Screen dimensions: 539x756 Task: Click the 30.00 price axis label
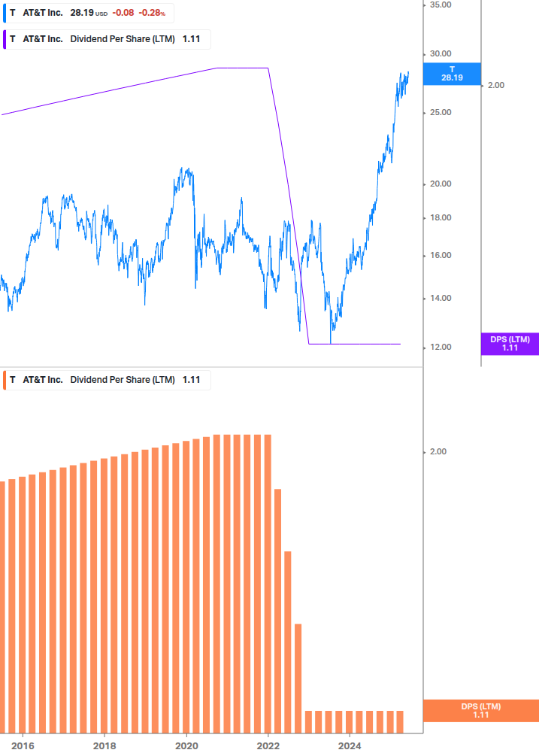pos(441,53)
